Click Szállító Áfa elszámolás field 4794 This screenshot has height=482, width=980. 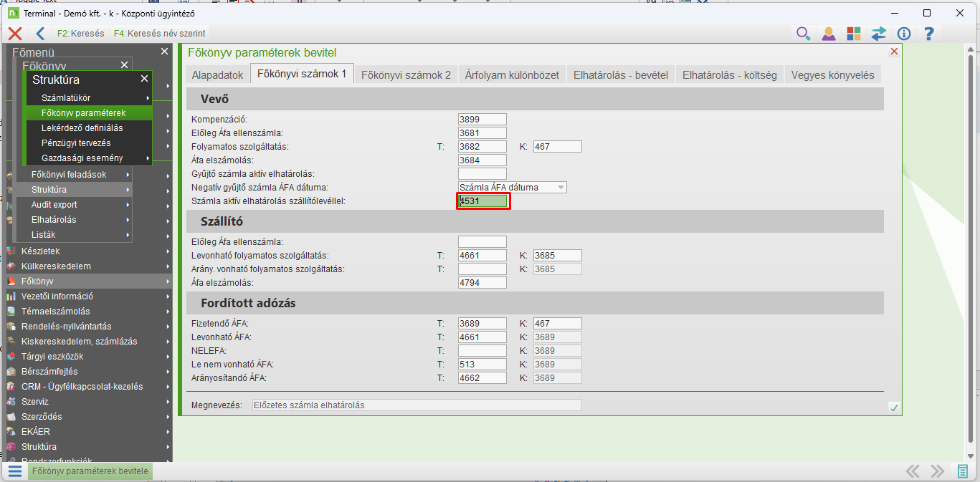pyautogui.click(x=482, y=282)
